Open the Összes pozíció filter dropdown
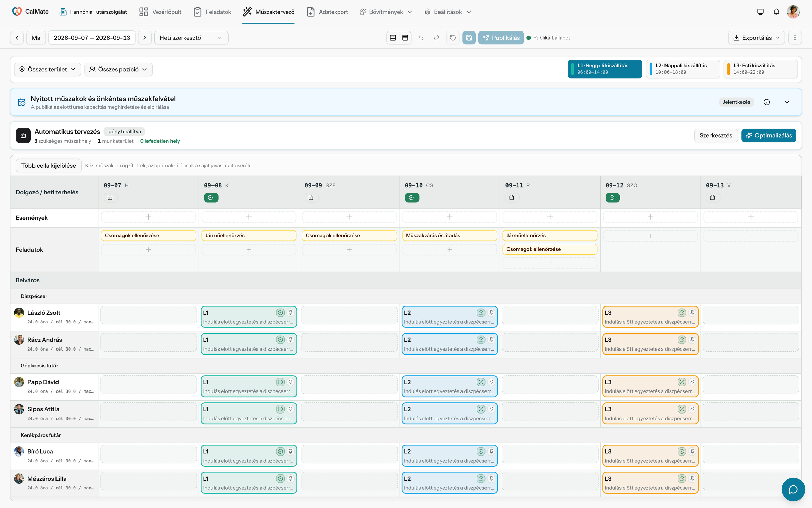The height and width of the screenshot is (508, 812). pyautogui.click(x=118, y=69)
